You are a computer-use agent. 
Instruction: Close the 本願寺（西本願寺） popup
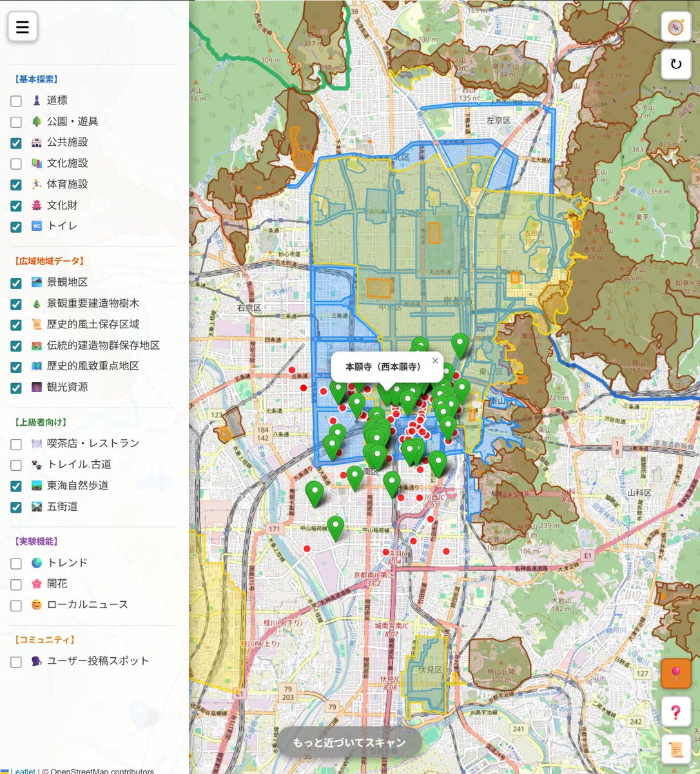(435, 361)
